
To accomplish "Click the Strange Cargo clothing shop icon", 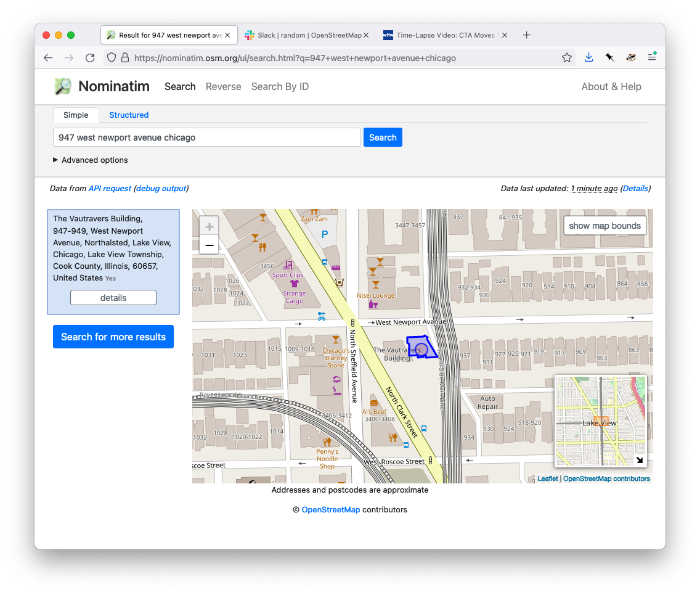I will [294, 284].
